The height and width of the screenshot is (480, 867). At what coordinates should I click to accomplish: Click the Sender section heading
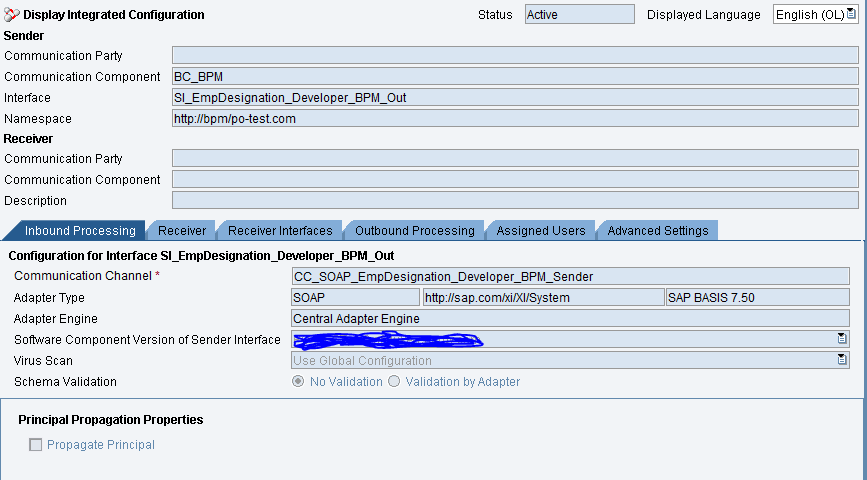(24, 35)
